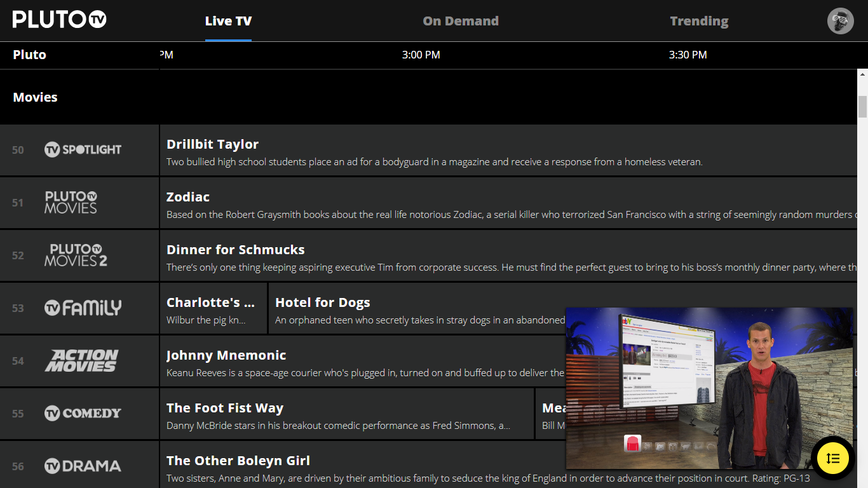Select the Hotel for Dogs program
The width and height of the screenshot is (868, 488).
(x=417, y=308)
